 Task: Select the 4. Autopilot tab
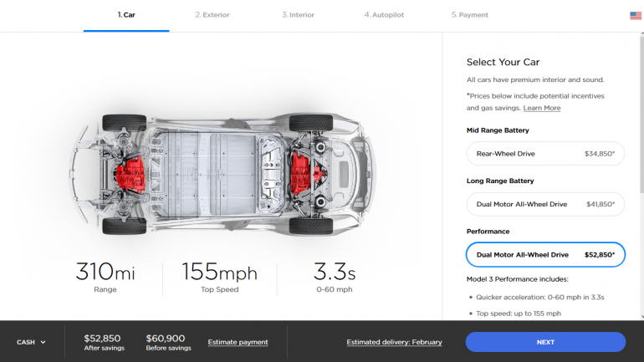pyautogui.click(x=384, y=15)
